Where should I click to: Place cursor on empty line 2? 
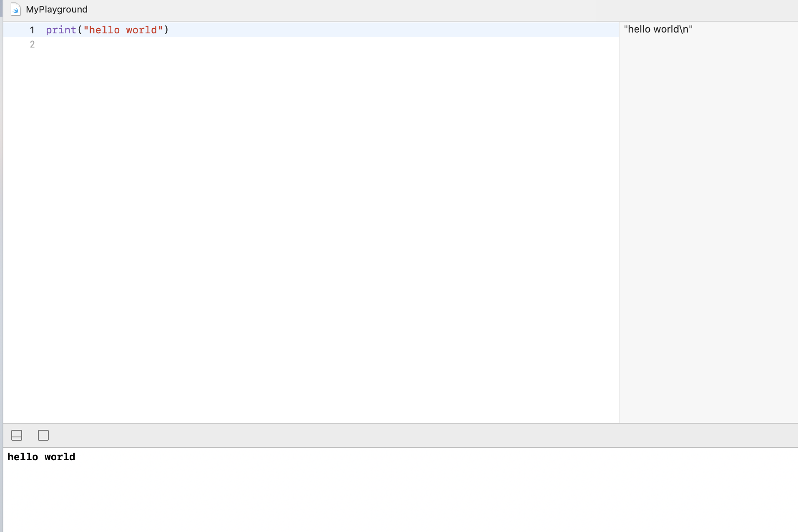tap(167, 44)
